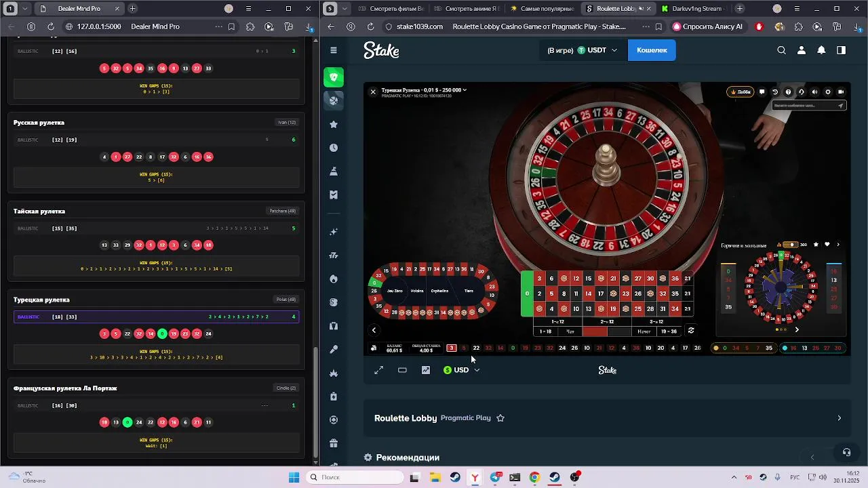Place bet on green 0 of betting table
Screen dimensions: 868x488
pos(527,293)
